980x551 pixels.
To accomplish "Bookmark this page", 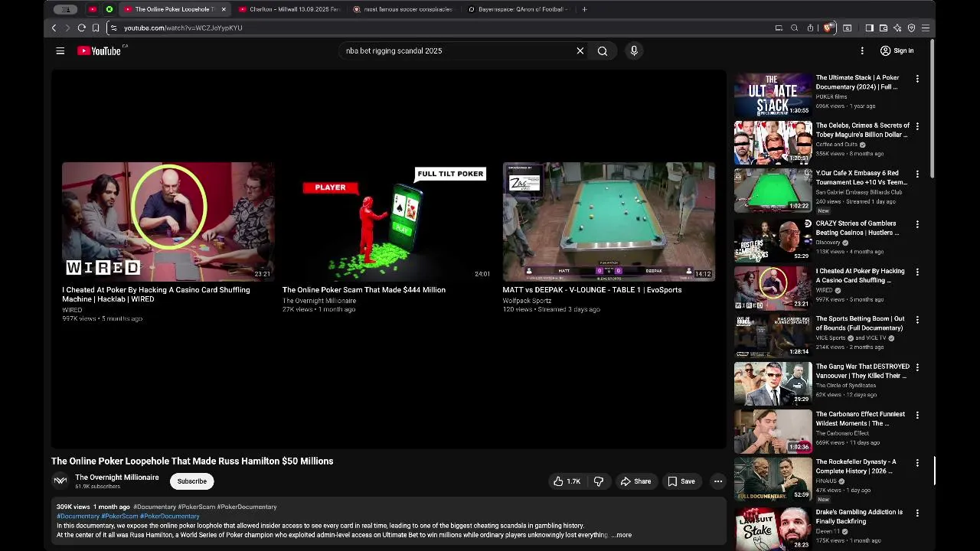I will pyautogui.click(x=96, y=28).
